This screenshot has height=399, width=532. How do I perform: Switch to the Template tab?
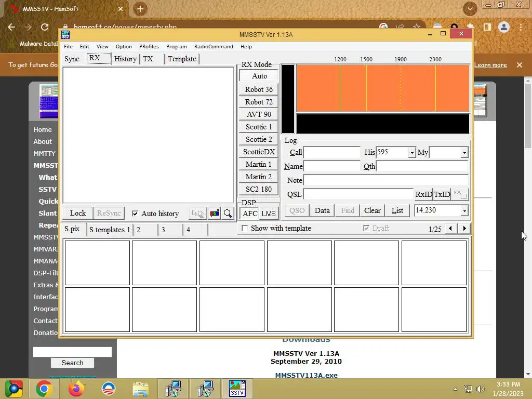click(x=182, y=59)
